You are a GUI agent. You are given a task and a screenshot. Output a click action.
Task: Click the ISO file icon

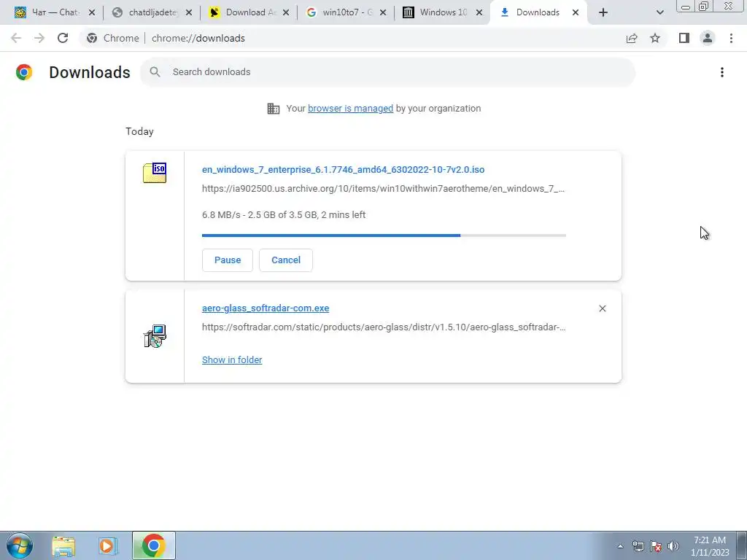click(x=155, y=172)
